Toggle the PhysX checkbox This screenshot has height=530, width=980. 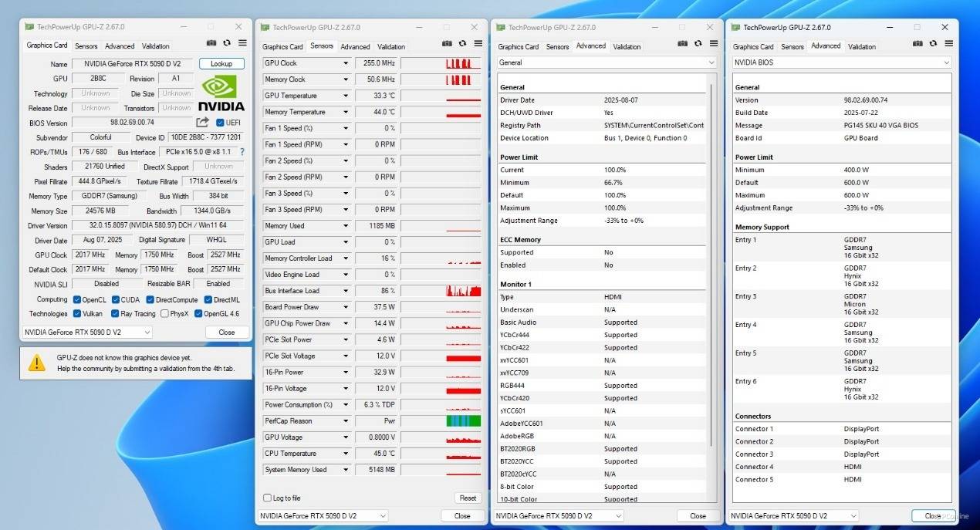pos(164,314)
